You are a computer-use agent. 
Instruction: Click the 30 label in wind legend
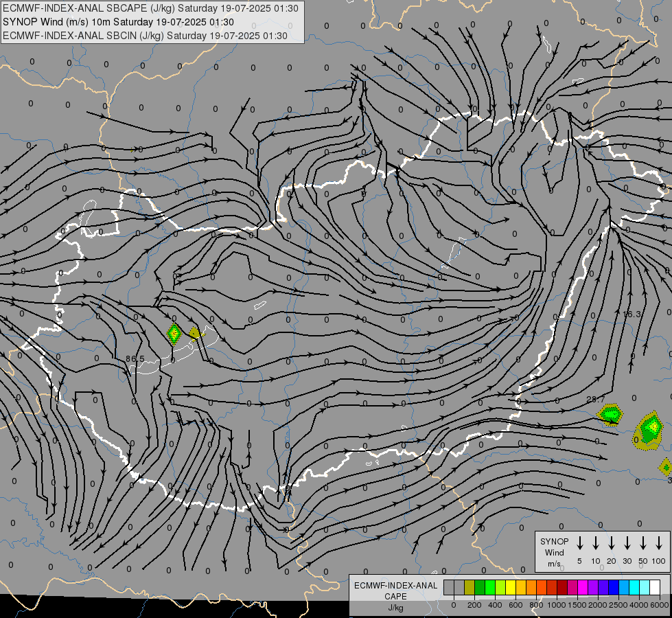click(x=627, y=561)
